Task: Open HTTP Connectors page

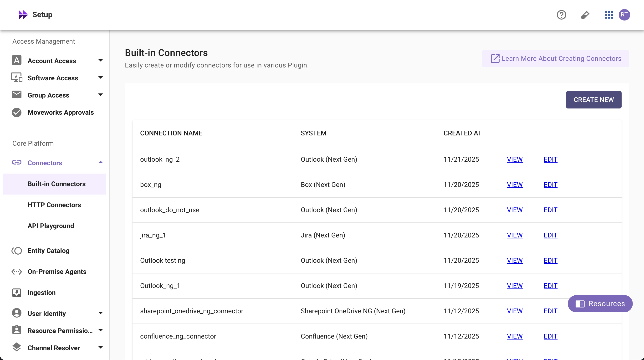Action: click(x=54, y=205)
